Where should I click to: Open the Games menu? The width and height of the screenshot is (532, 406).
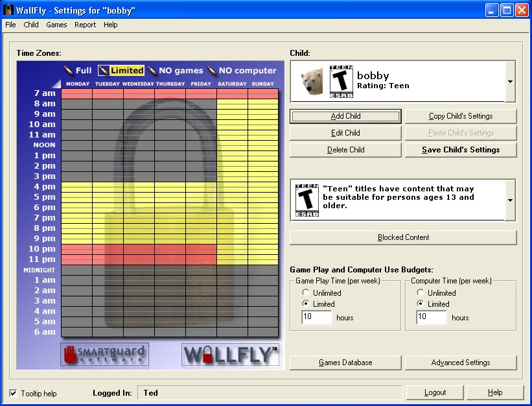(56, 25)
